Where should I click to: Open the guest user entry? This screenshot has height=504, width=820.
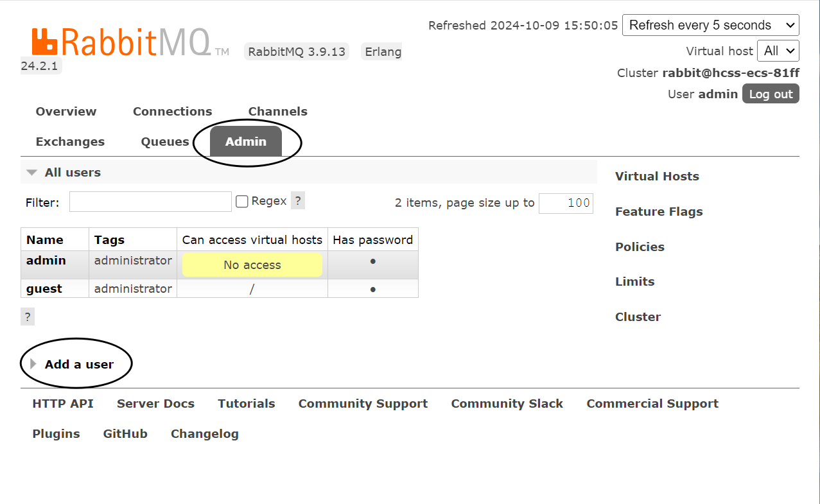click(x=44, y=288)
